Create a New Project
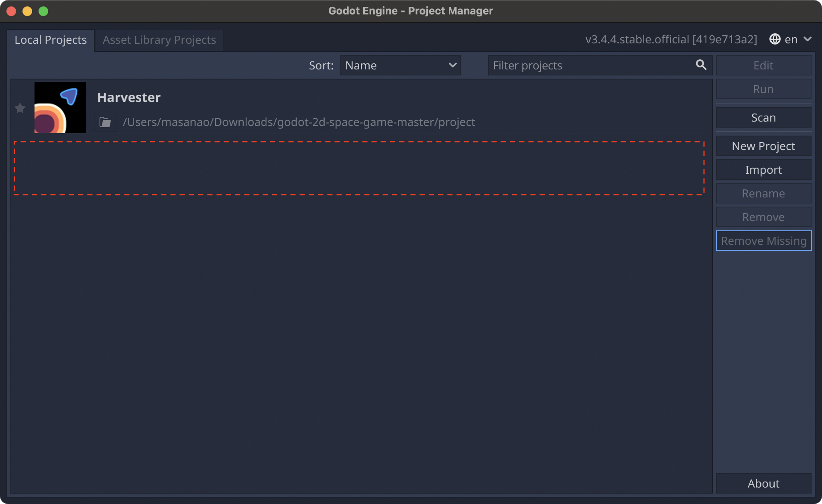This screenshot has width=822, height=504. pos(763,146)
